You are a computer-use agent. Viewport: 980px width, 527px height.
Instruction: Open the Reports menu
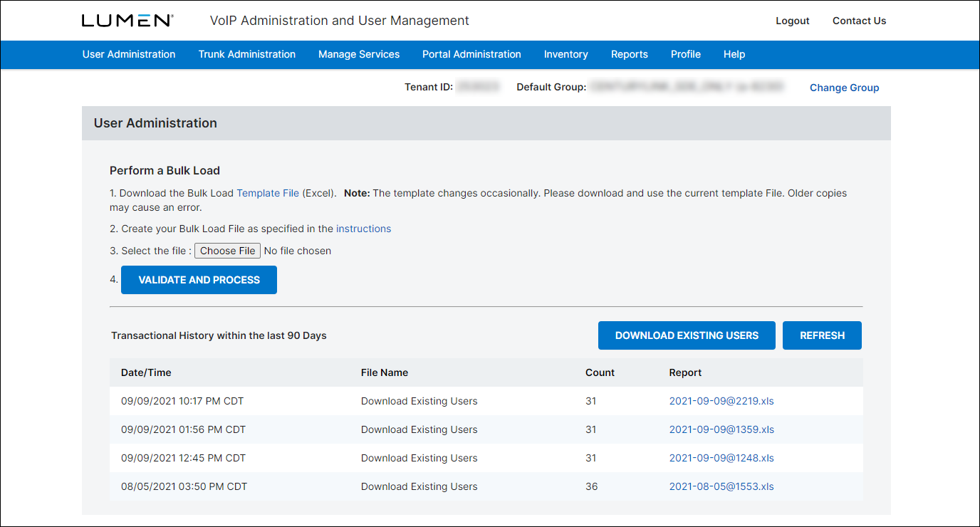click(629, 54)
